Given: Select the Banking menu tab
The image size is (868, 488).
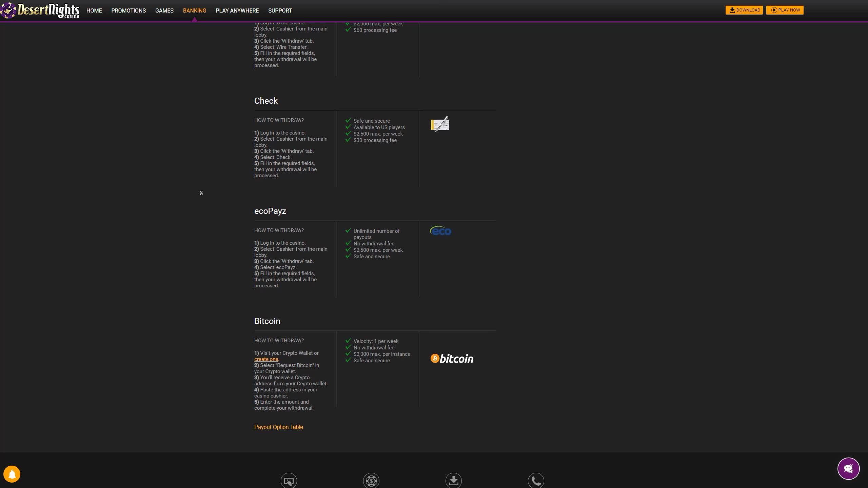Looking at the screenshot, I should (195, 11).
